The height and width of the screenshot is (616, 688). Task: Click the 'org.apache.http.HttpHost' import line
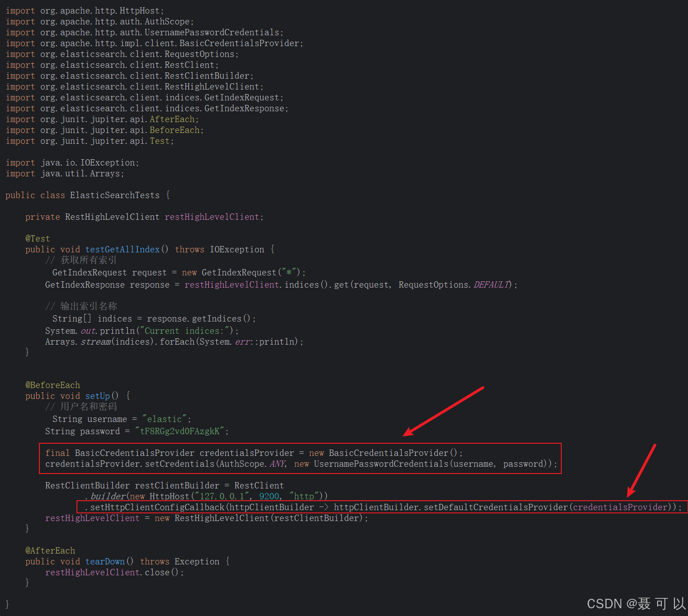click(x=85, y=11)
